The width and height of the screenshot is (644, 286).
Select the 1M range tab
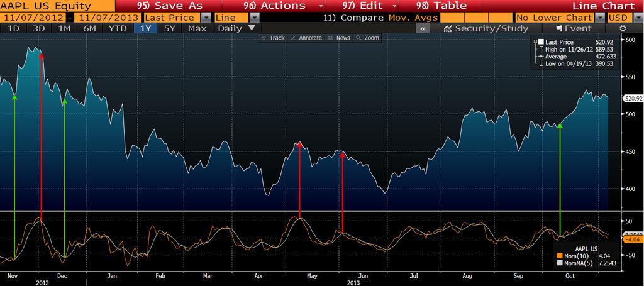(64, 28)
